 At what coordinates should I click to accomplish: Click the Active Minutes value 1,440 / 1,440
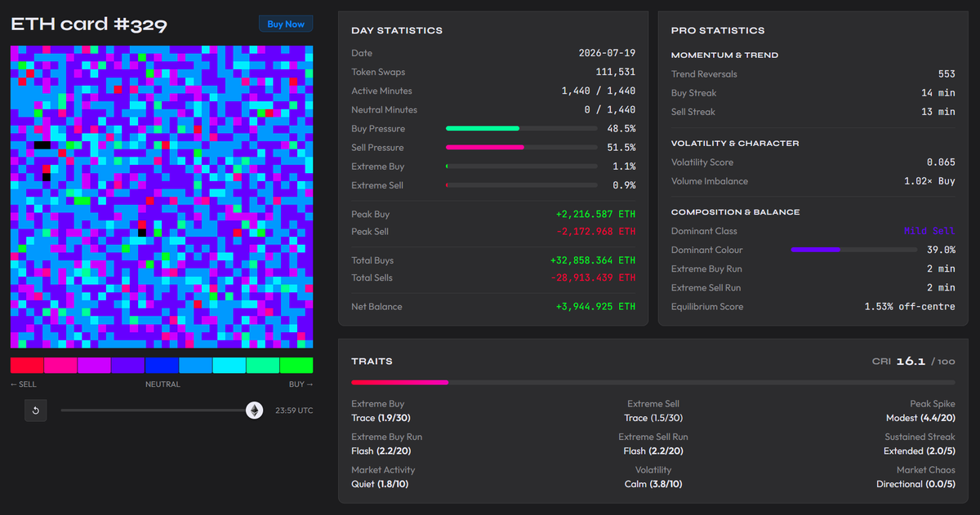[x=599, y=91]
